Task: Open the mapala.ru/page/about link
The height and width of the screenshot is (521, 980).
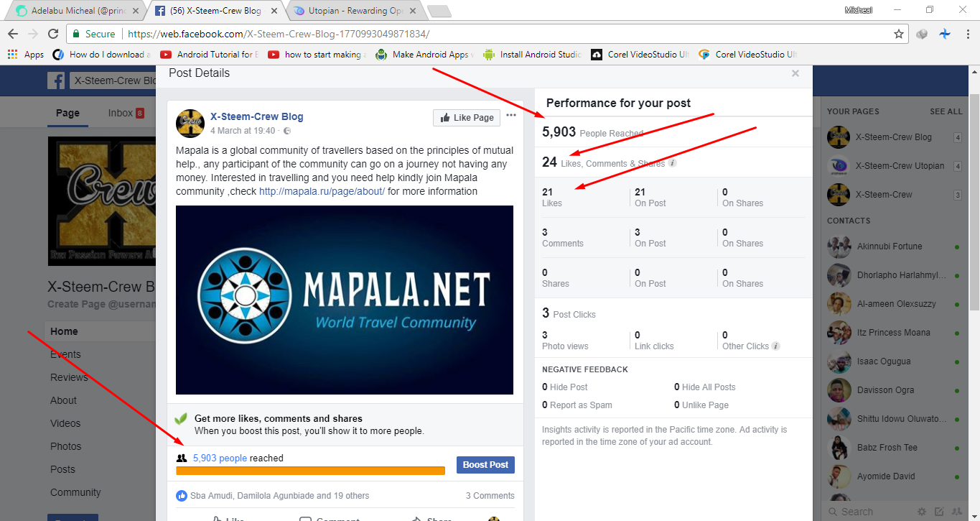Action: [x=322, y=191]
